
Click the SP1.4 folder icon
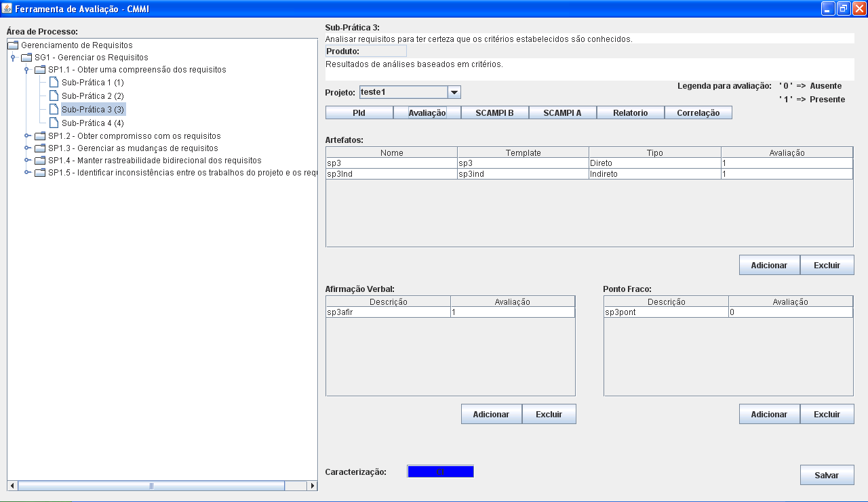click(x=40, y=161)
